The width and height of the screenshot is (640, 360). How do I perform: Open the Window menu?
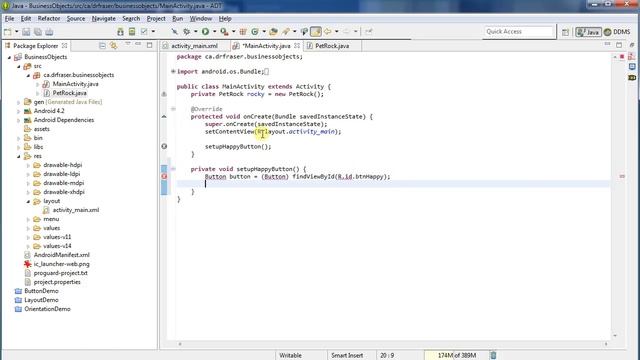click(200, 19)
